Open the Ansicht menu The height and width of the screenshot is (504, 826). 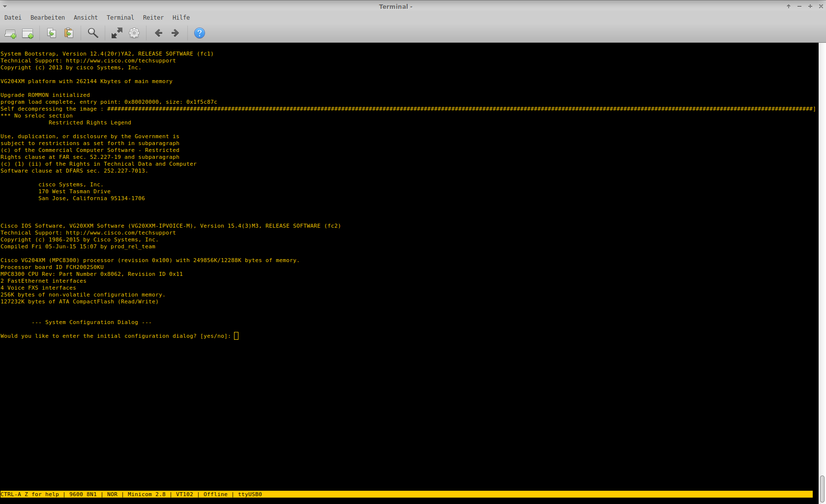coord(86,18)
